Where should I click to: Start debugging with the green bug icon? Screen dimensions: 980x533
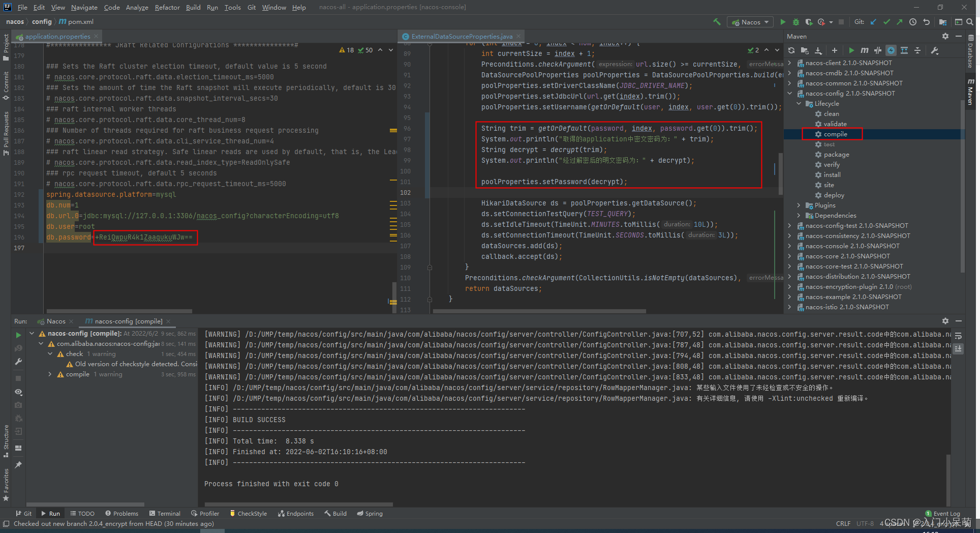[796, 22]
